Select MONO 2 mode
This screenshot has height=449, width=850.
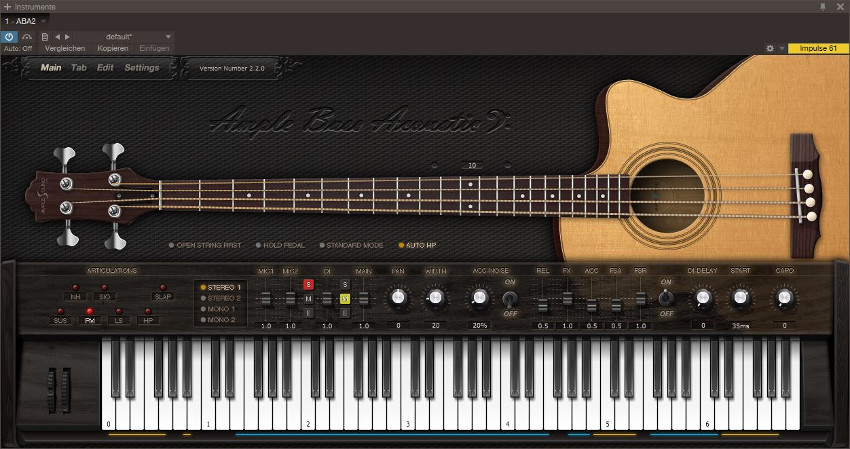[218, 320]
